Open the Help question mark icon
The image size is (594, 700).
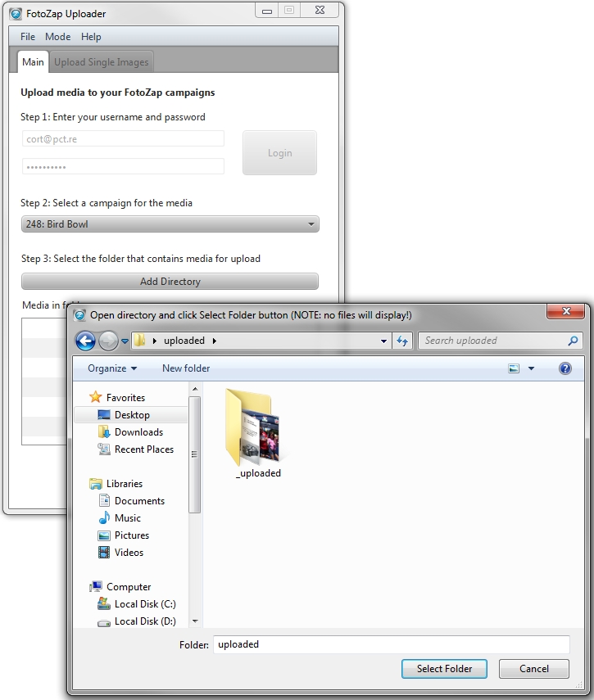coord(565,368)
